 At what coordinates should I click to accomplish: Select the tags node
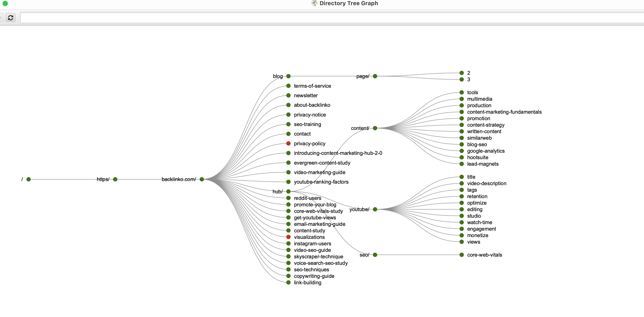tap(461, 190)
